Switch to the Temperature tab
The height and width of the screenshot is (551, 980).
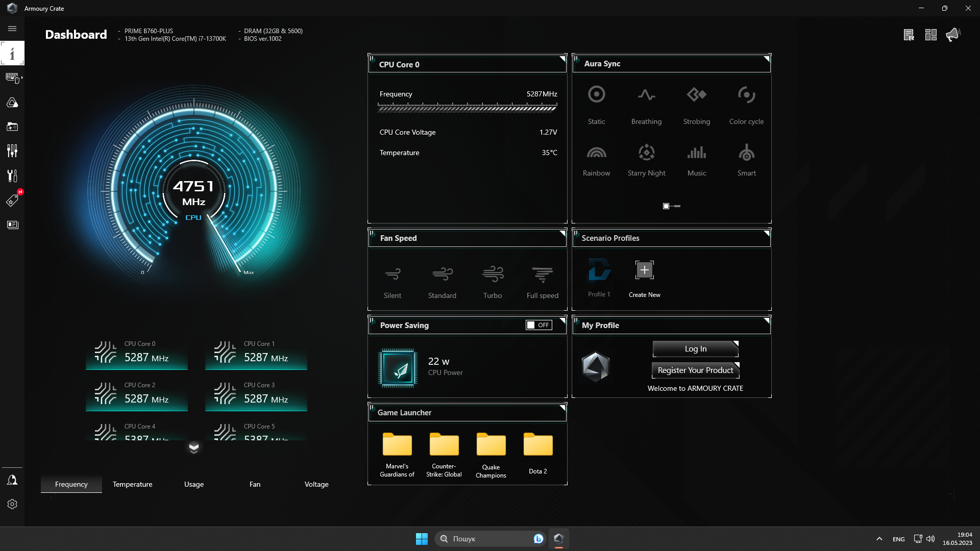(x=132, y=484)
